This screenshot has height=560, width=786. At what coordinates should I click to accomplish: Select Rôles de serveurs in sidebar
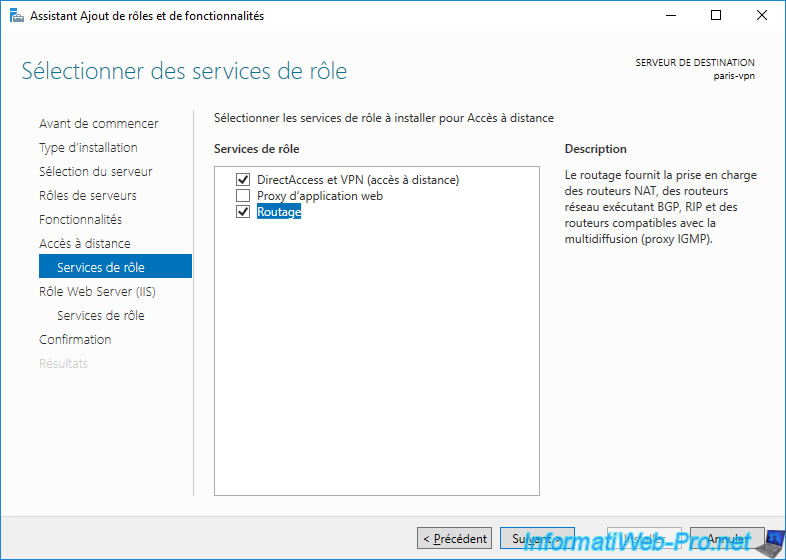(88, 196)
